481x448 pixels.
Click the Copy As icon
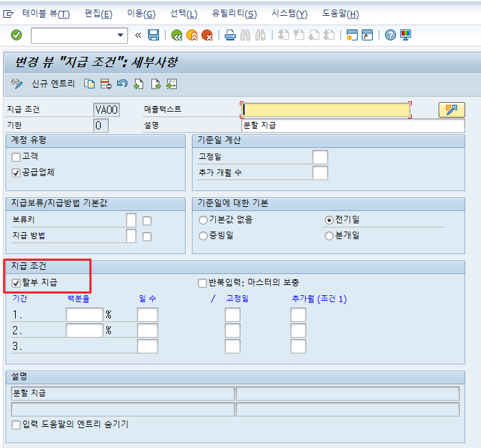pos(89,84)
